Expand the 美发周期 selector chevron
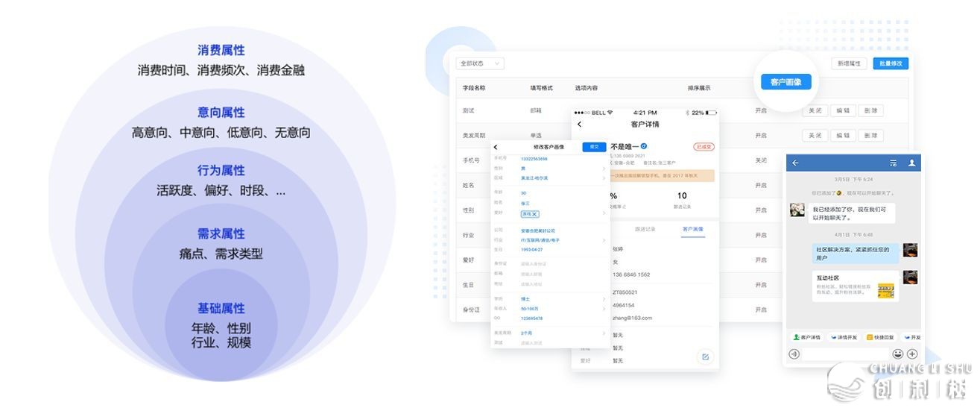Image resolution: width=980 pixels, height=408 pixels. 604,333
